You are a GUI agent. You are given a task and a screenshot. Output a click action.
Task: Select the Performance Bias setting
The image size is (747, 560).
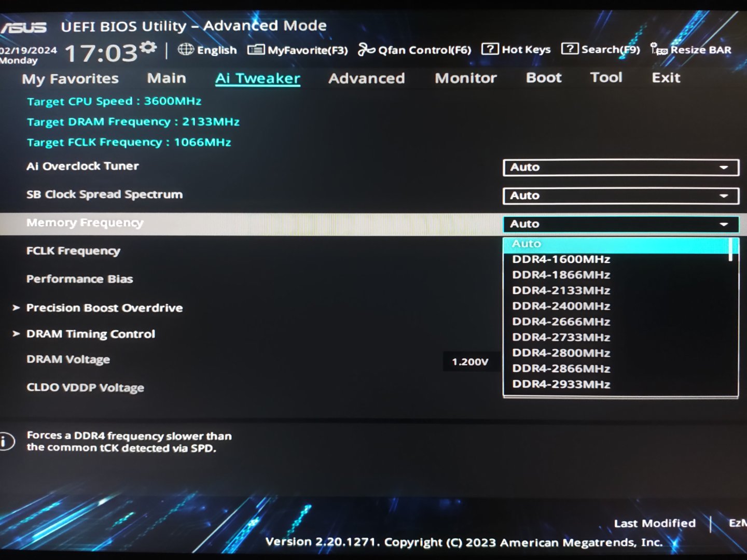click(x=80, y=279)
